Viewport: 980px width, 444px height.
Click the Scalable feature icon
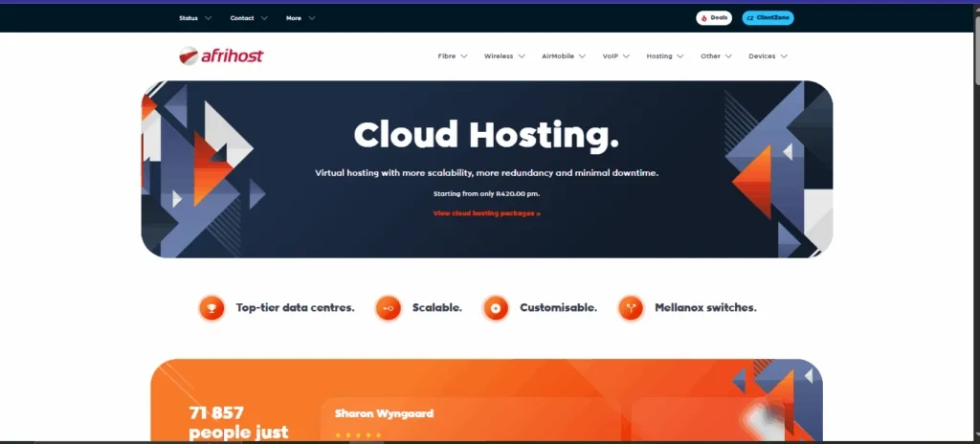point(389,308)
